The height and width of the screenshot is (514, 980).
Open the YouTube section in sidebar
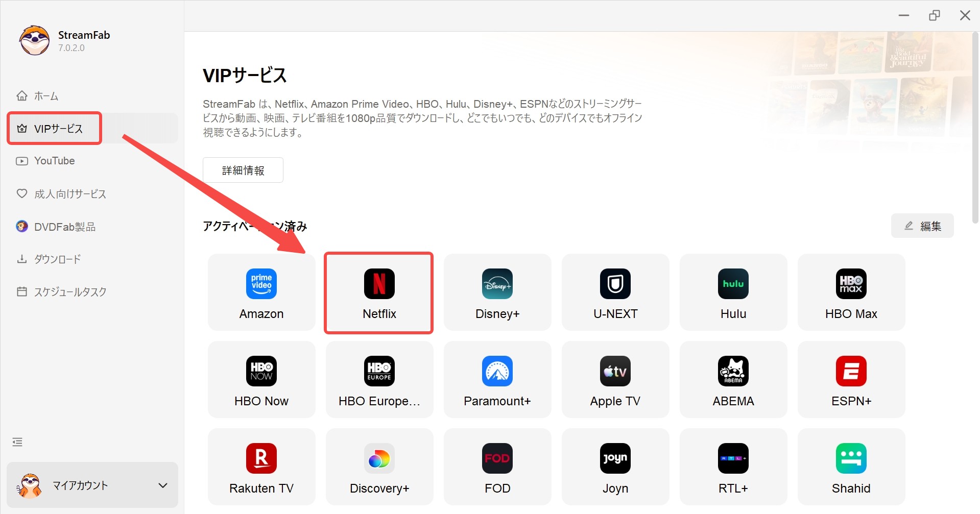(x=92, y=161)
